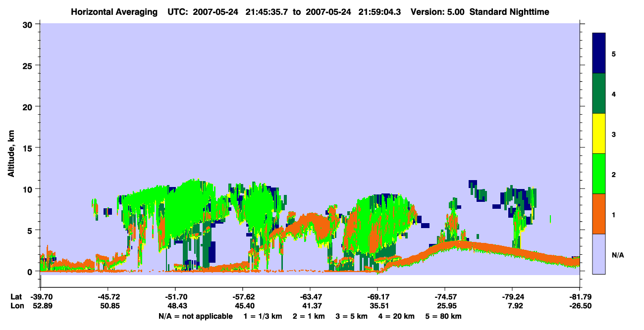Click the bright green color bar segment labeled 2
The width and height of the screenshot is (644, 330).
[599, 174]
